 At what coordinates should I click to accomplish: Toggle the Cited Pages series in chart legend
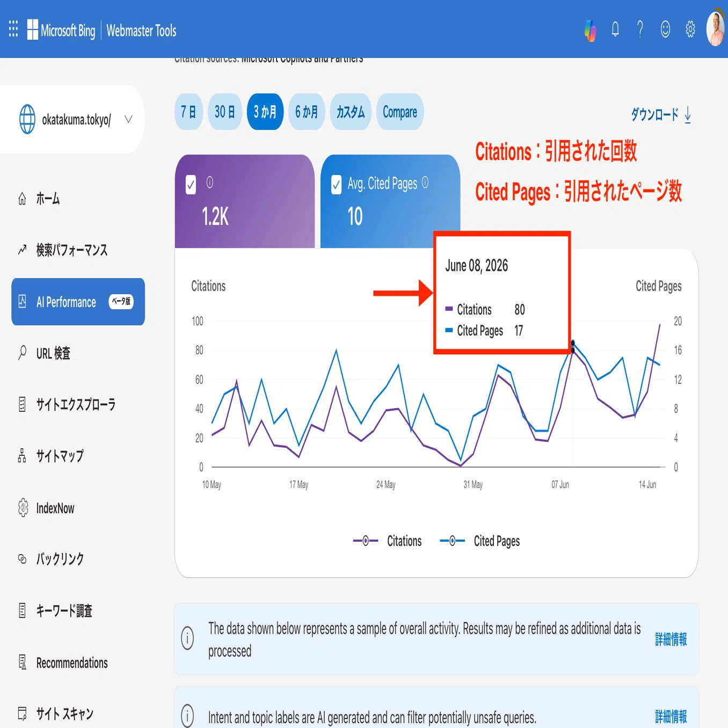coord(480,541)
